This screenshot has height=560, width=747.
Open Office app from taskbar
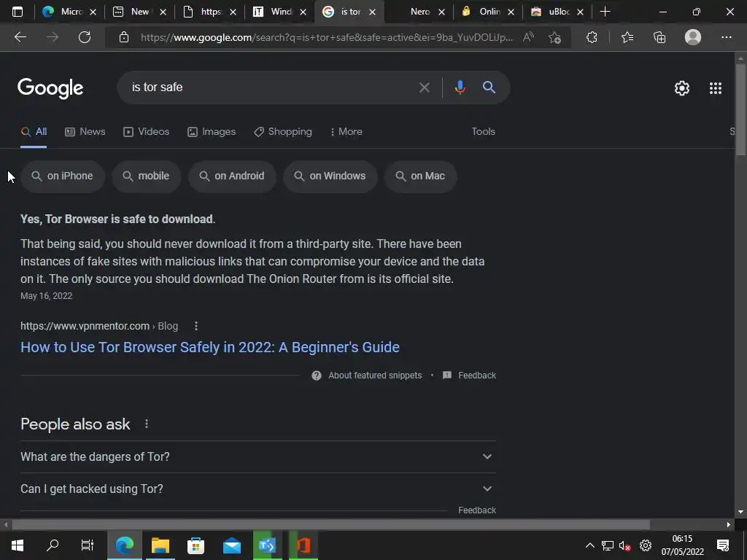pos(303,545)
